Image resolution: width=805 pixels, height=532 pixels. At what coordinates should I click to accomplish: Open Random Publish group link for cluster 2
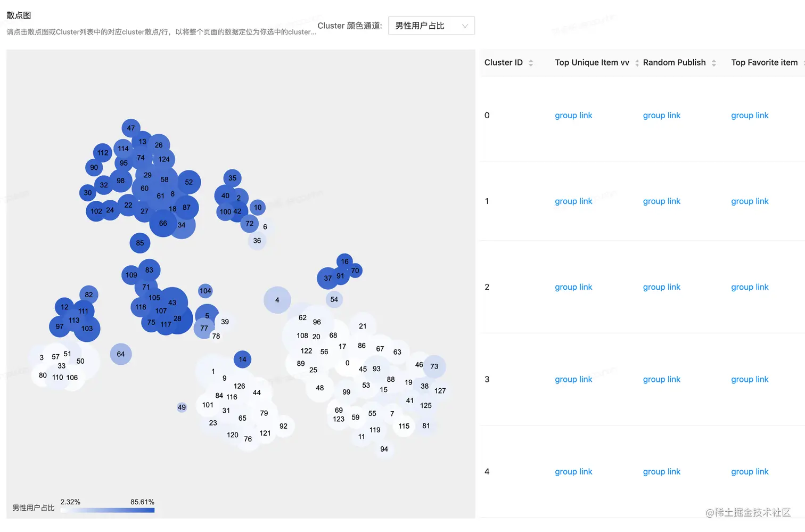coord(662,287)
